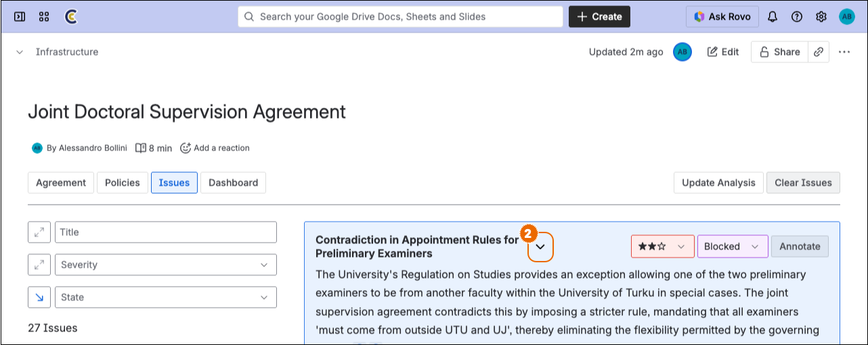
Task: Open settings gear icon
Action: click(x=821, y=16)
